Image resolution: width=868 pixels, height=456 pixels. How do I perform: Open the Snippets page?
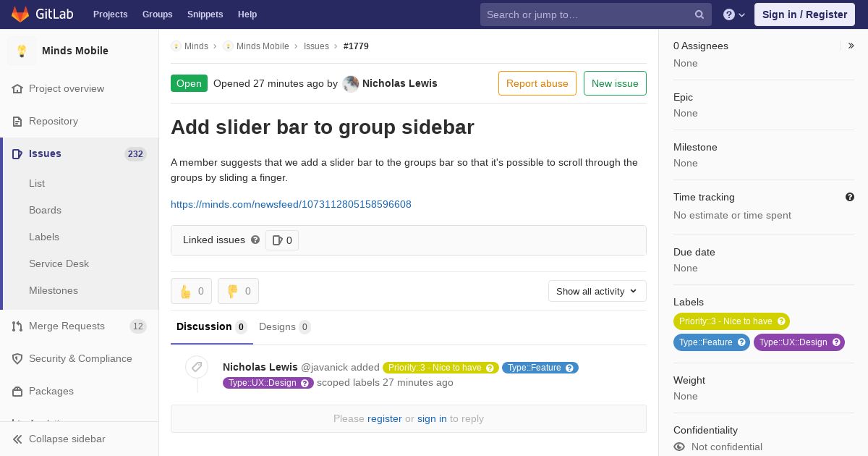tap(205, 14)
